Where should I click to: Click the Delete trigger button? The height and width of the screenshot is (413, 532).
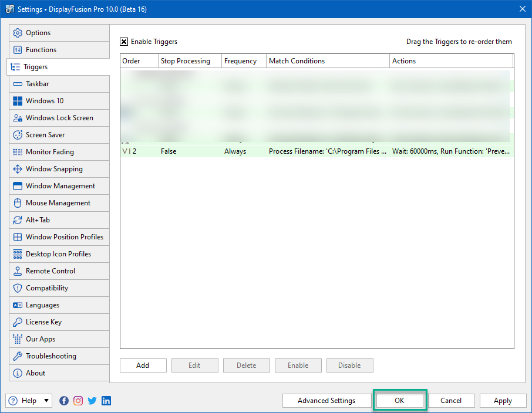coord(246,365)
